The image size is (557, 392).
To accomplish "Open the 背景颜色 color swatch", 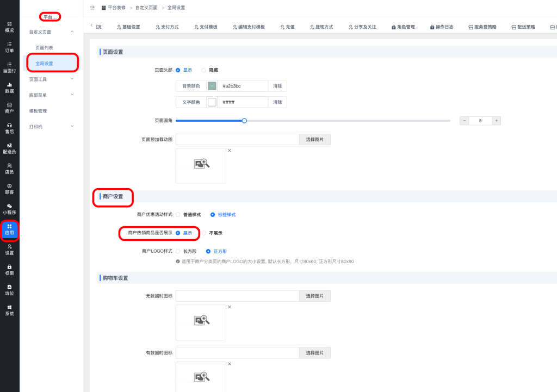I will [x=212, y=86].
